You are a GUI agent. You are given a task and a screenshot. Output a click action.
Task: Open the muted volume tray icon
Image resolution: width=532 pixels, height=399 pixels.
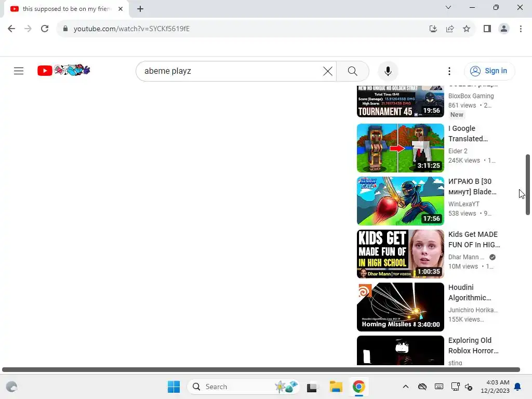tap(469, 387)
